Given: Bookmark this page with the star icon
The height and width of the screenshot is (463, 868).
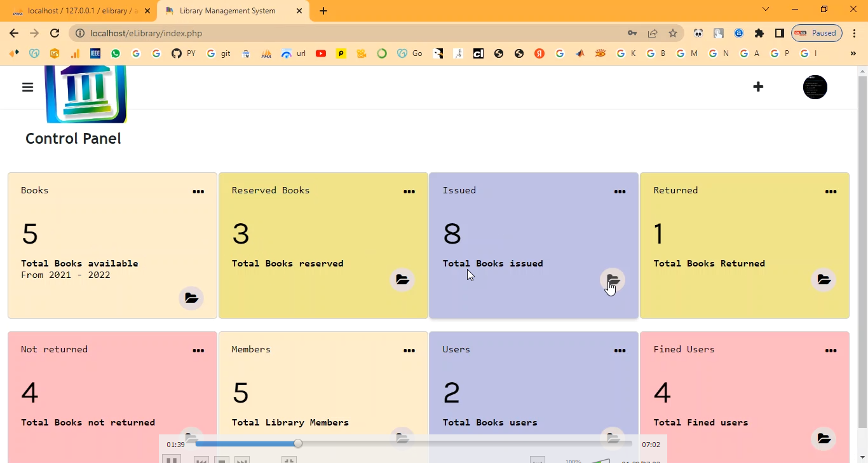Looking at the screenshot, I should click(x=673, y=33).
